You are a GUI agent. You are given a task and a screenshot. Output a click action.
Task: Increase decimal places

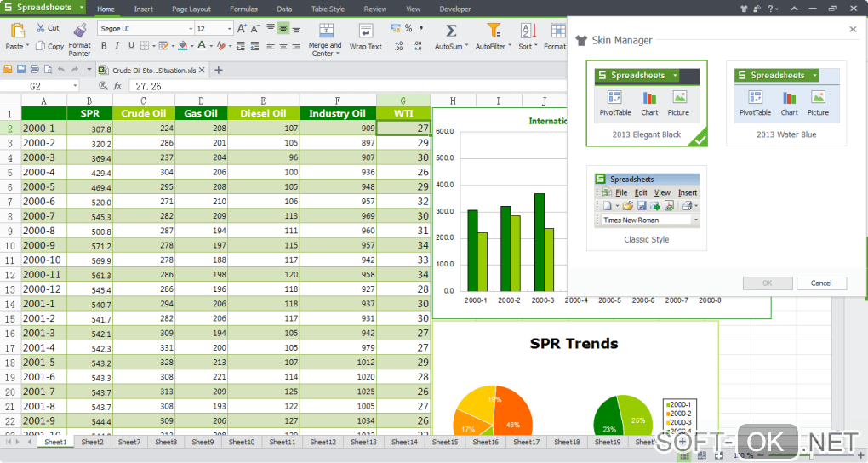click(398, 46)
